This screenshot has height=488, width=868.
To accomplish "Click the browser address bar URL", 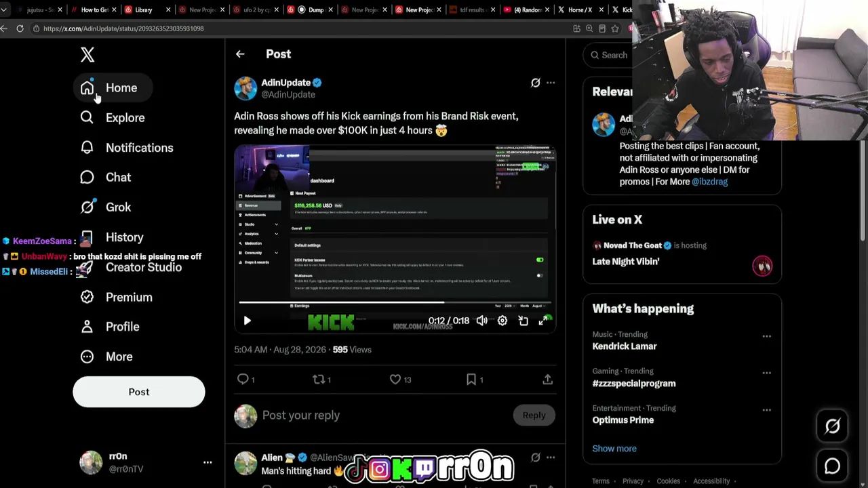I will (123, 28).
